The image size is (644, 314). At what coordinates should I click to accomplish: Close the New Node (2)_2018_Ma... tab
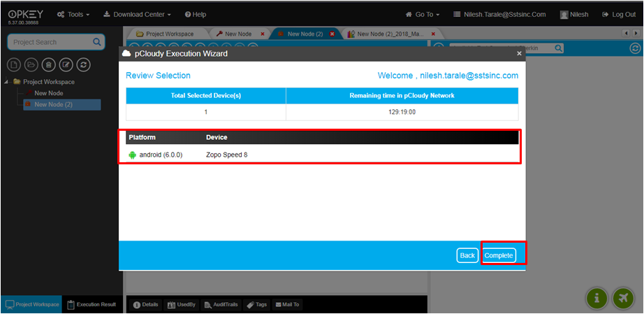tap(433, 34)
